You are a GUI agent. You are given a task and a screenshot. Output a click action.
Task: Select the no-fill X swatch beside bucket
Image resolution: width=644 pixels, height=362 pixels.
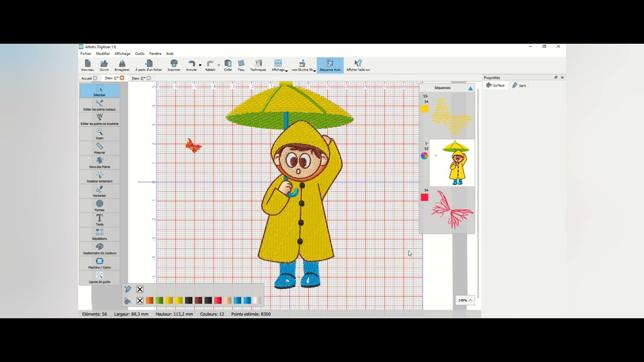click(140, 301)
